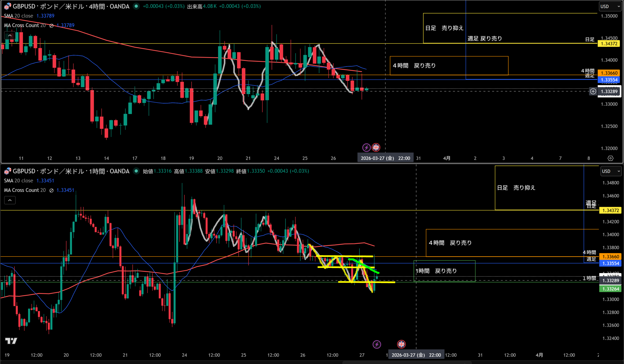Open chart settings via the hexagon gear icon
The width and height of the screenshot is (624, 364).
pyautogui.click(x=610, y=158)
